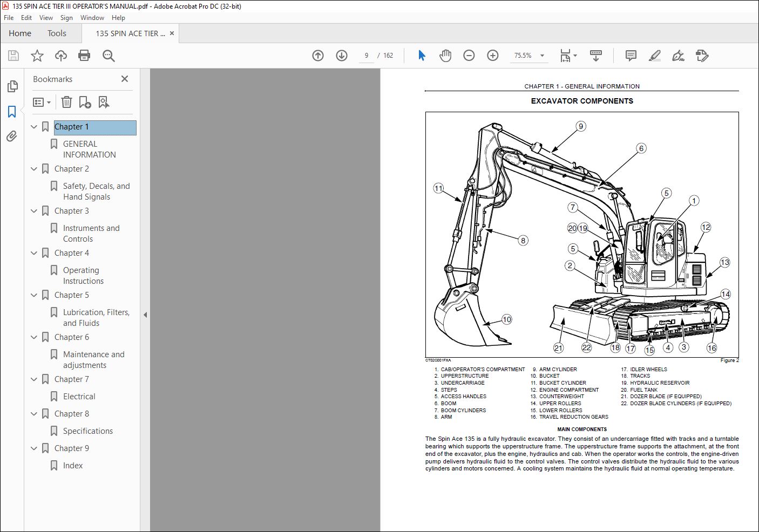759x532 pixels.
Task: Switch to the Home tab
Action: pos(20,33)
